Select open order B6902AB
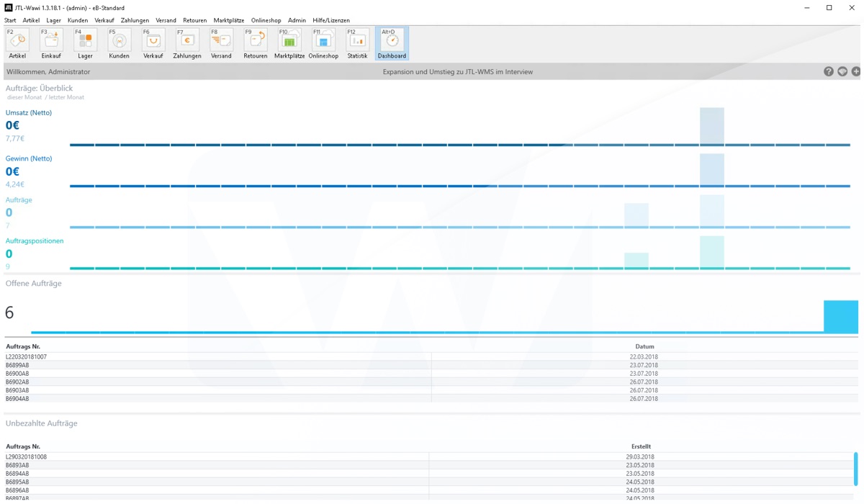 coord(431,382)
